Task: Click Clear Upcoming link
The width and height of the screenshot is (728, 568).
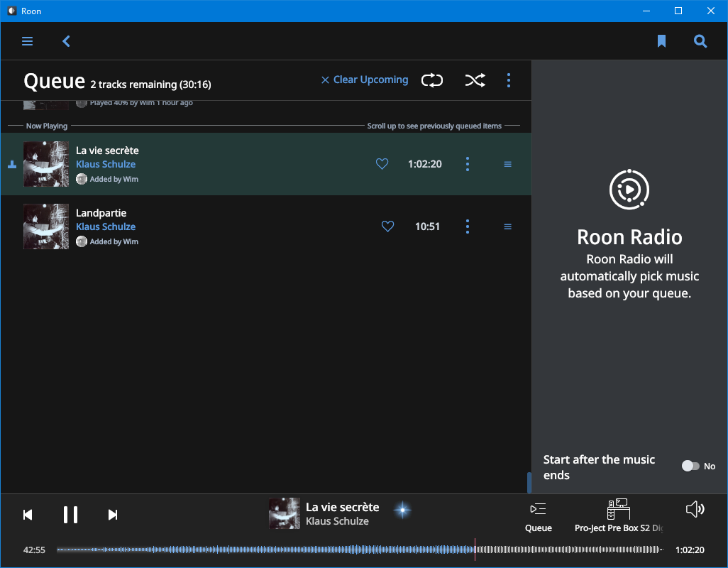Action: click(365, 80)
